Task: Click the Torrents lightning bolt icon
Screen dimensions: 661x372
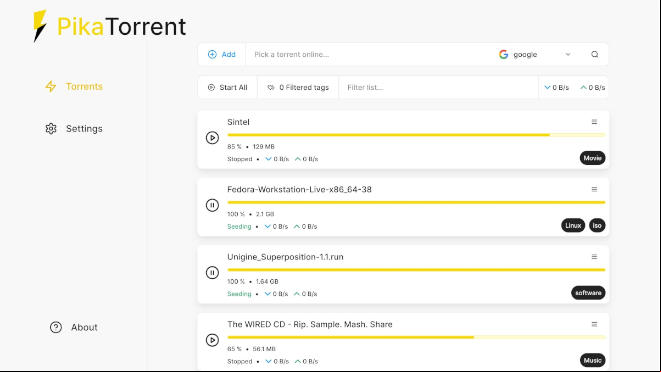Action: [x=51, y=86]
